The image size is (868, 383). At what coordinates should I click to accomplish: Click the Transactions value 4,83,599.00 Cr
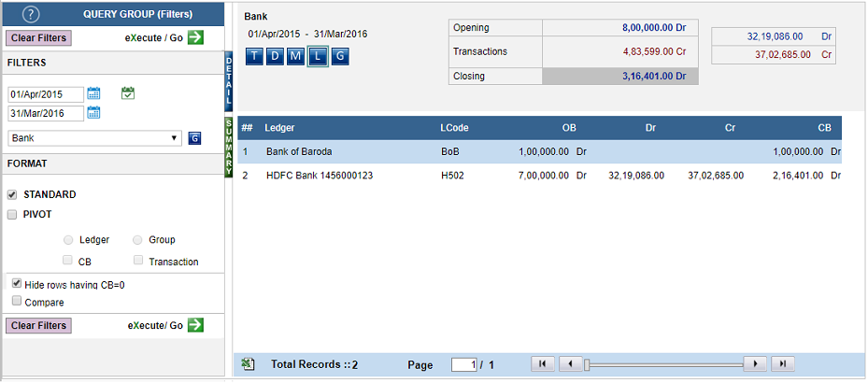coord(654,51)
